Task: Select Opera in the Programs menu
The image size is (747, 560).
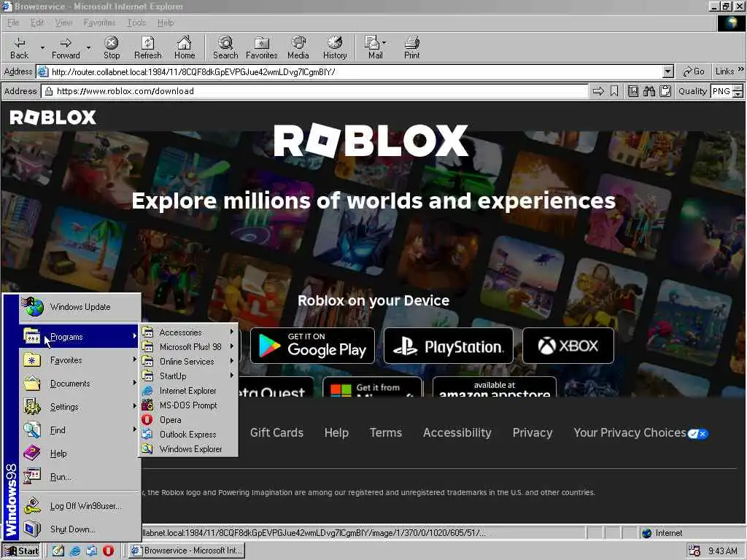Action: [189, 419]
